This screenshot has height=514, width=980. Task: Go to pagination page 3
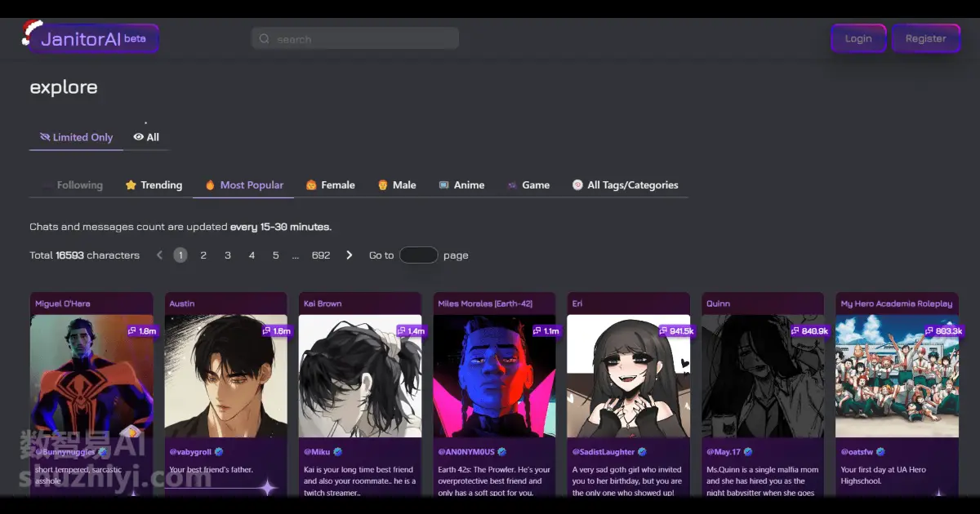[228, 255]
